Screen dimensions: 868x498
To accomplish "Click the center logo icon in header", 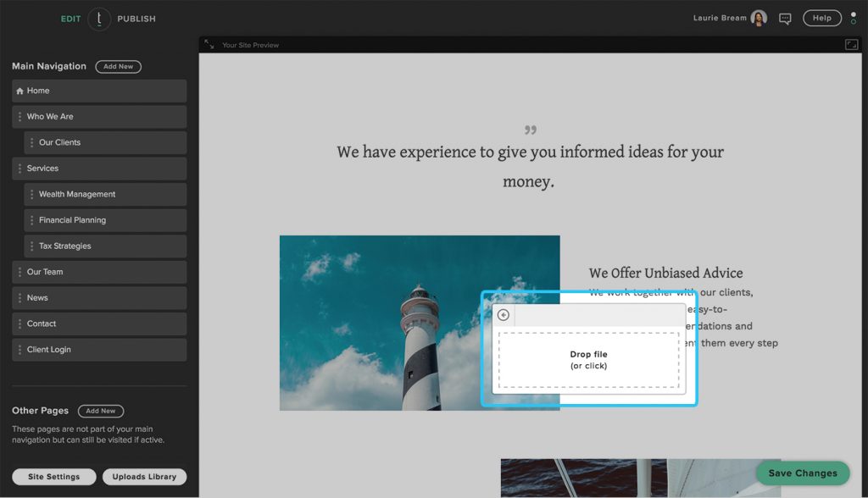I will [99, 19].
